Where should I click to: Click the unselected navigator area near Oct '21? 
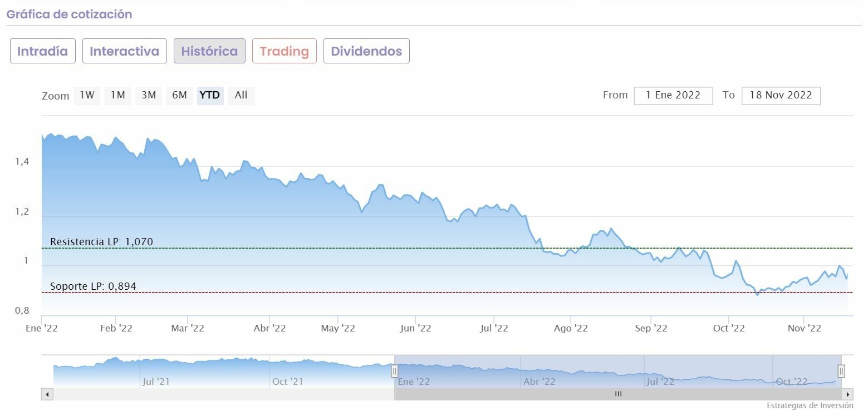(288, 371)
